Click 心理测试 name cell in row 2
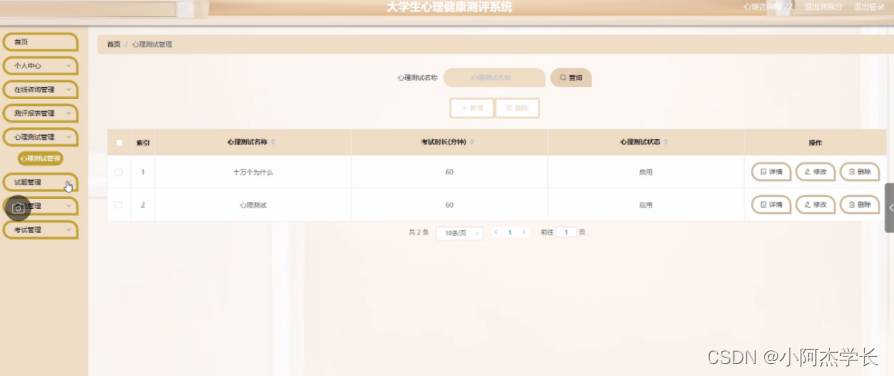 253,205
